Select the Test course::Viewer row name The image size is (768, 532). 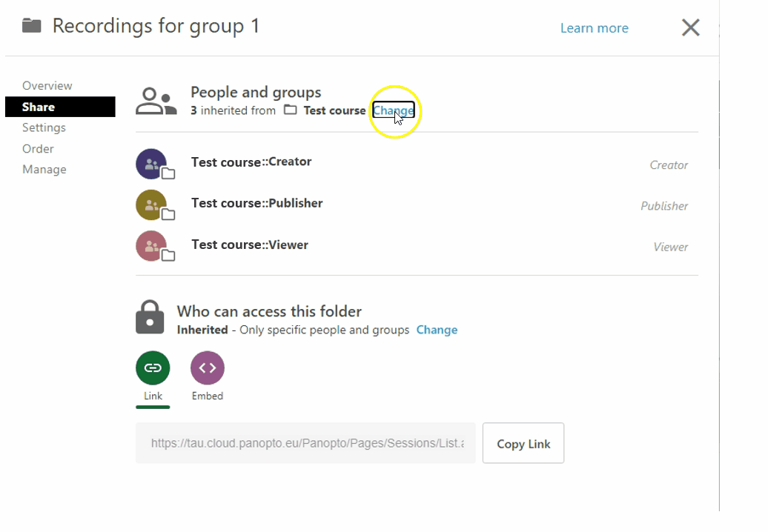coord(250,245)
